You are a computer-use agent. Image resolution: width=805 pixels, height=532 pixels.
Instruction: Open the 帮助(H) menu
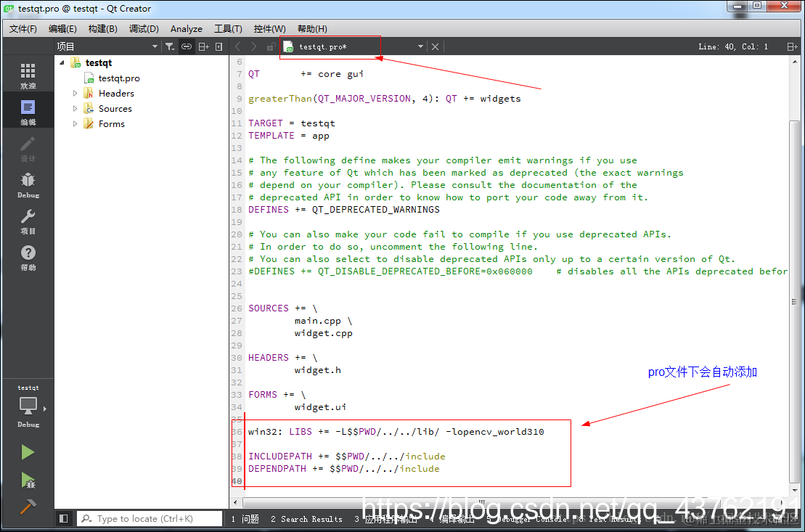click(x=312, y=29)
